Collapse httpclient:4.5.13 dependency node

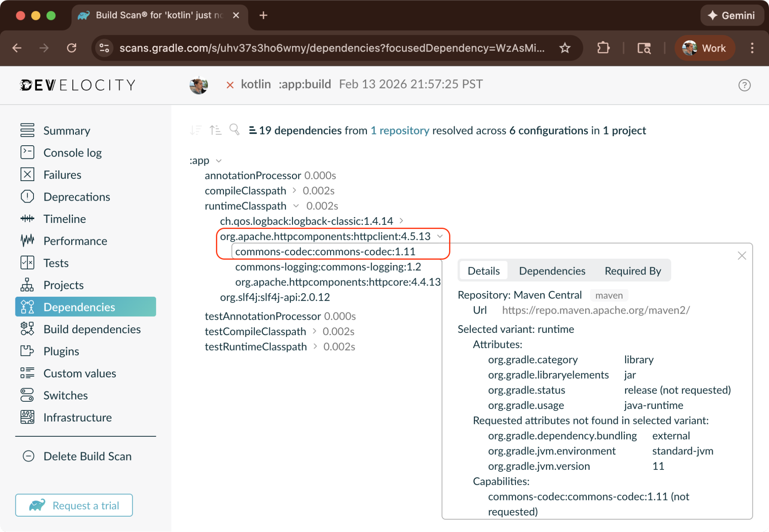[440, 236]
